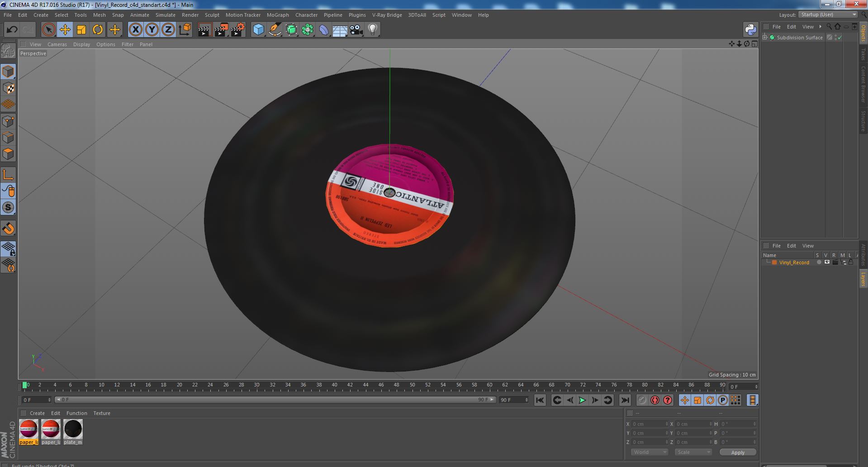Click Make Editable icon in left palette
Screen dimensions: 868x467
(8, 51)
